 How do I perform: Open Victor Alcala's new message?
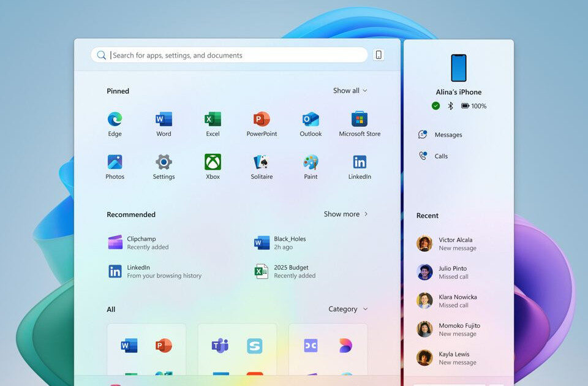coord(447,243)
